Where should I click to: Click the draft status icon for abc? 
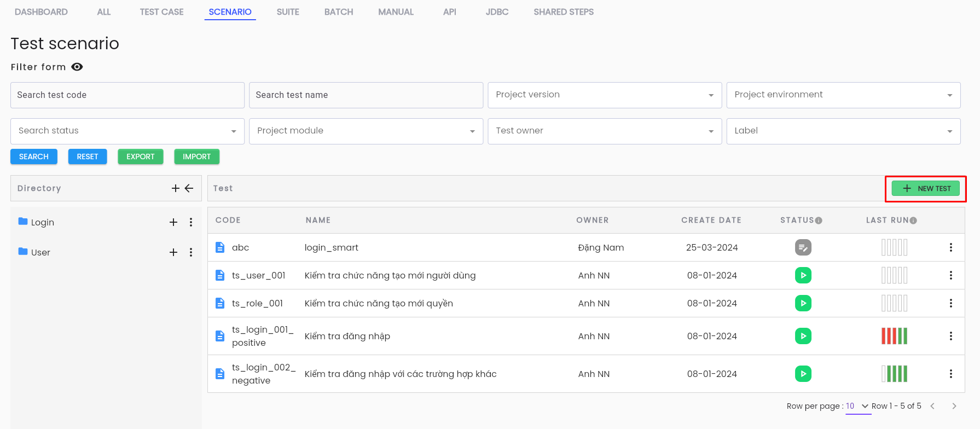point(803,247)
